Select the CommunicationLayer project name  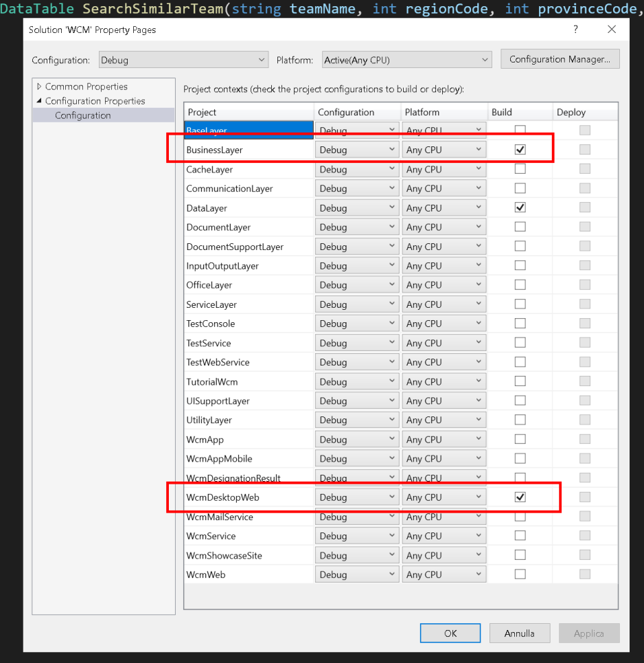tap(229, 188)
